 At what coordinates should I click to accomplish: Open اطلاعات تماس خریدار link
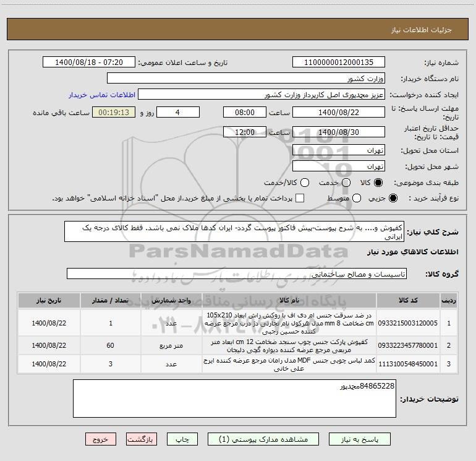102,95
